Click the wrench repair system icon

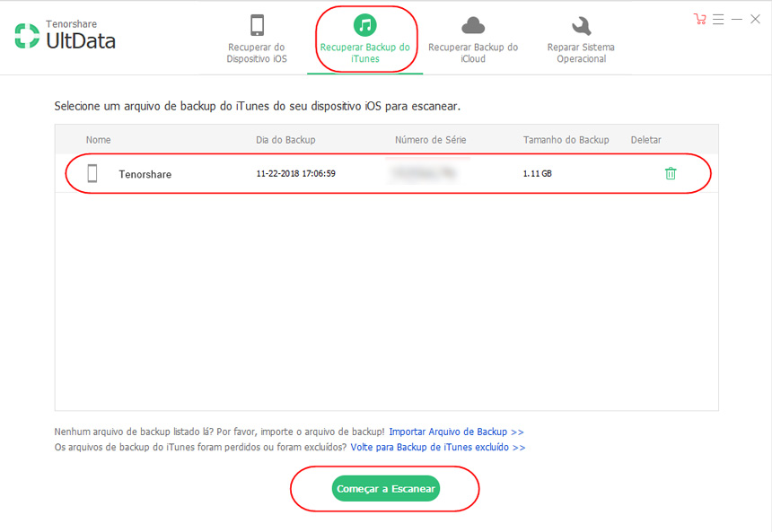coord(581,26)
